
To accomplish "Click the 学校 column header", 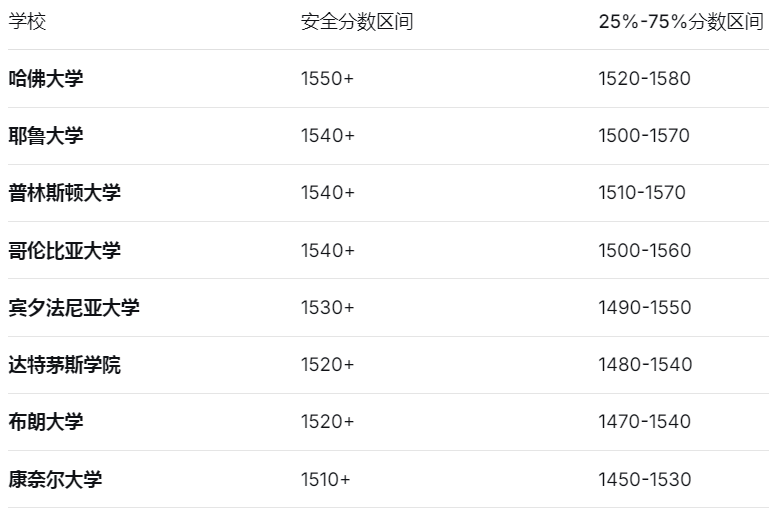I will (28, 22).
